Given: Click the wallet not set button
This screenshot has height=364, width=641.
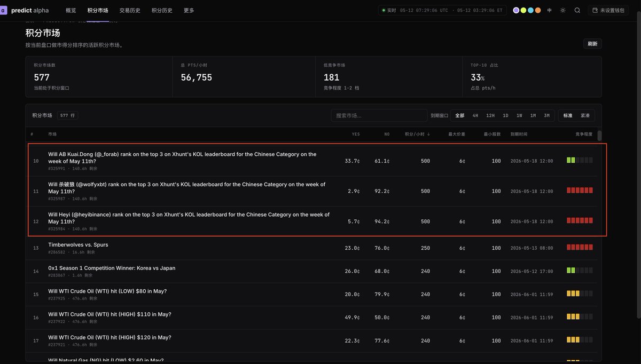Looking at the screenshot, I should pos(608,10).
